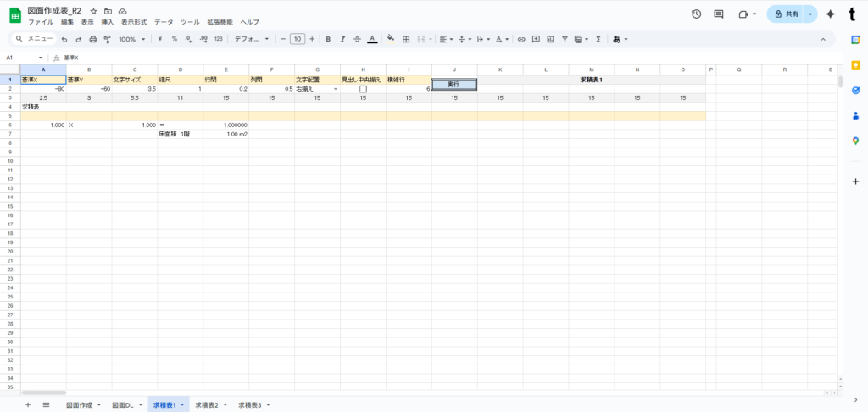Print the spreadsheet
The height and width of the screenshot is (412, 868).
click(93, 39)
